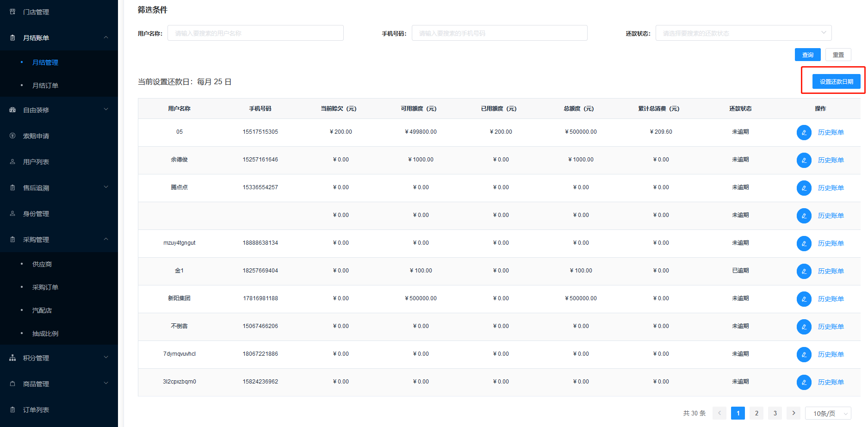Image resolution: width=868 pixels, height=427 pixels.
Task: Expand the 自由装修 submenu chevron
Action: (106, 109)
